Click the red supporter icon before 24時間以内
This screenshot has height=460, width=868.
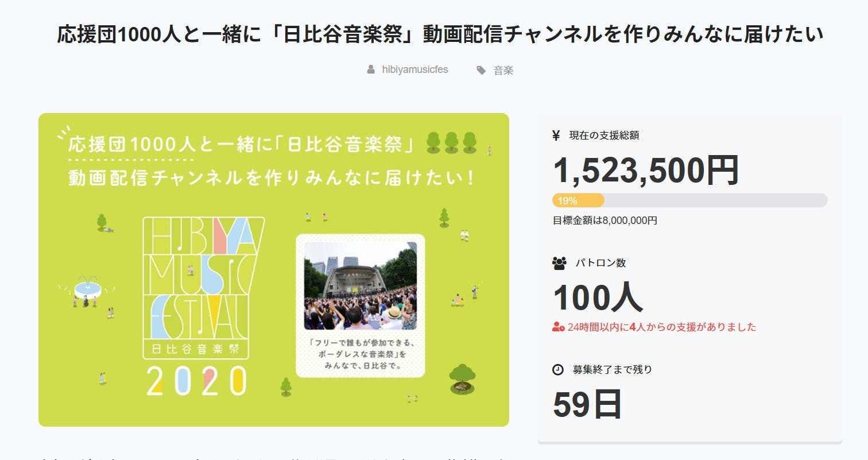coord(558,327)
